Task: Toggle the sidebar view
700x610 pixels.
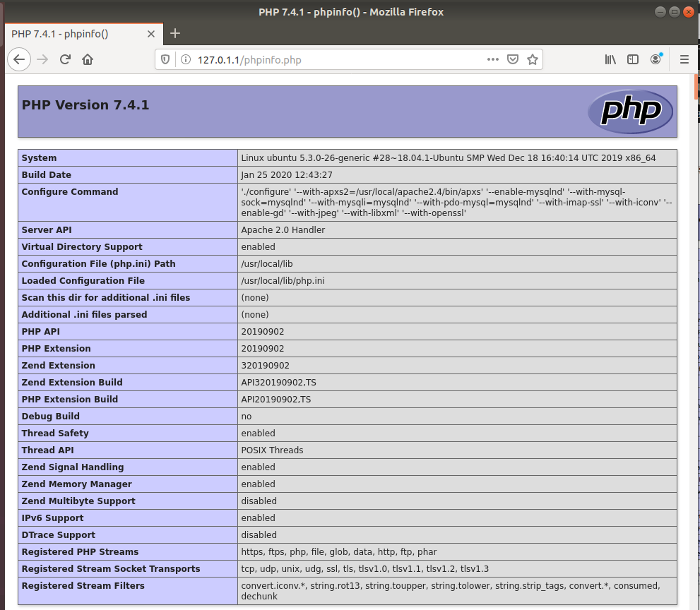Action: pyautogui.click(x=633, y=59)
